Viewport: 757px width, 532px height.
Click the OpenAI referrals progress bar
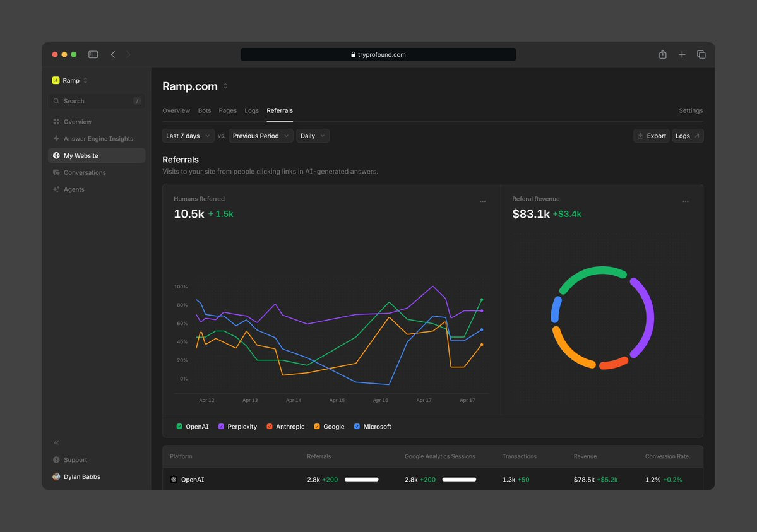point(362,480)
